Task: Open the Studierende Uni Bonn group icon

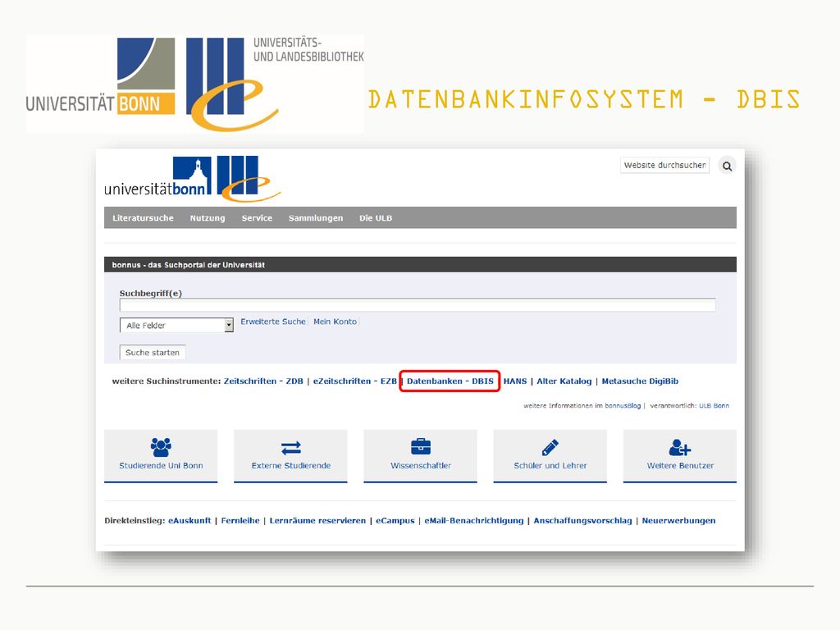Action: coord(161,447)
